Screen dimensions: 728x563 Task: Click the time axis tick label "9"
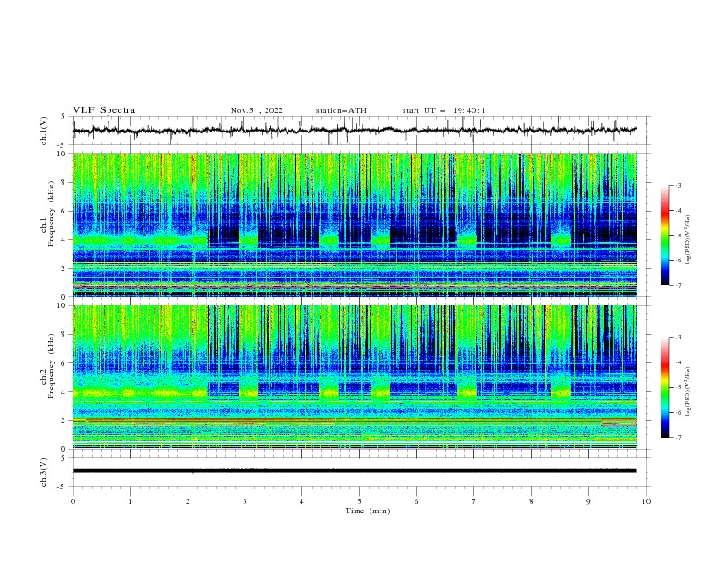[x=588, y=501]
